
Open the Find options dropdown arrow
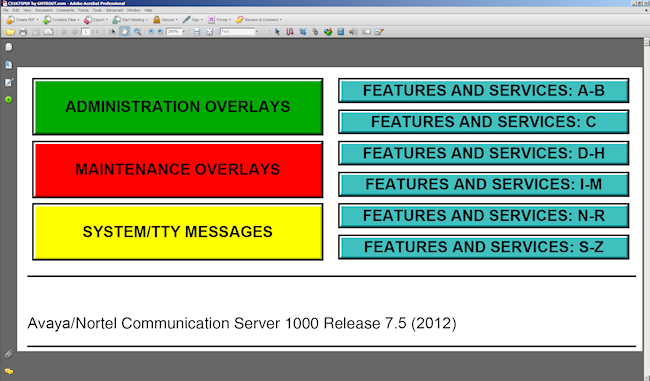click(257, 32)
